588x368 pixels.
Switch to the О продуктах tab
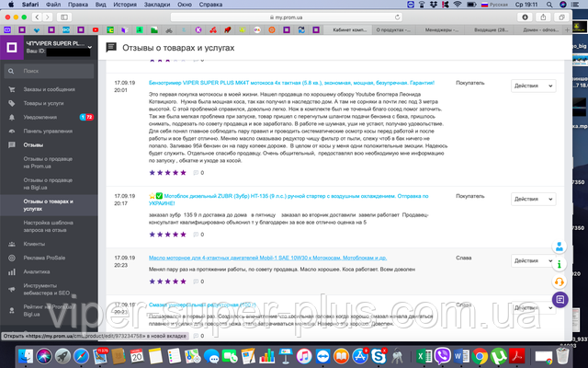tap(393, 29)
